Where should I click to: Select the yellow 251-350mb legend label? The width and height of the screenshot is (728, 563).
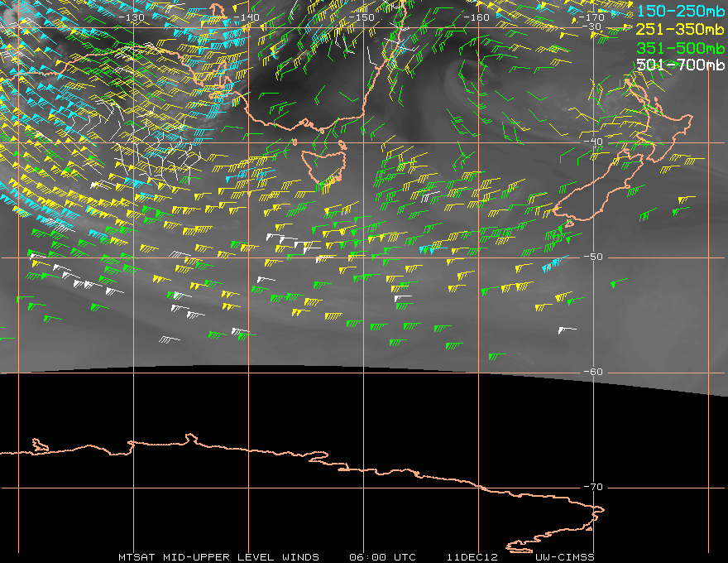point(680,29)
